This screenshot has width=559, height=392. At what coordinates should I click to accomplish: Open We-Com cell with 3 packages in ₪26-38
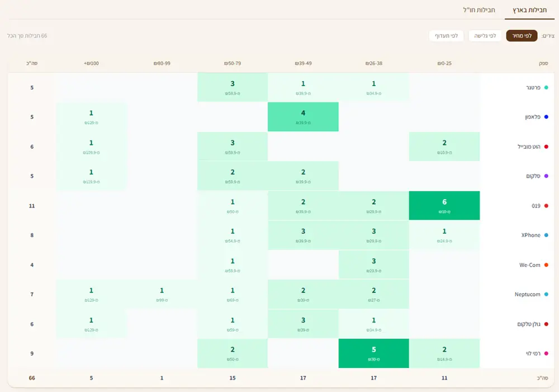pos(373,265)
